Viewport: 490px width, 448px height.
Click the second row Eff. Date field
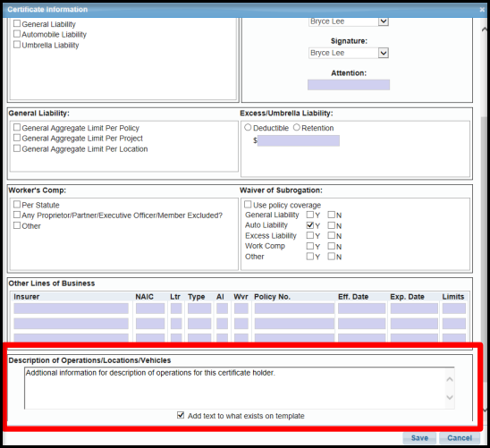[361, 324]
